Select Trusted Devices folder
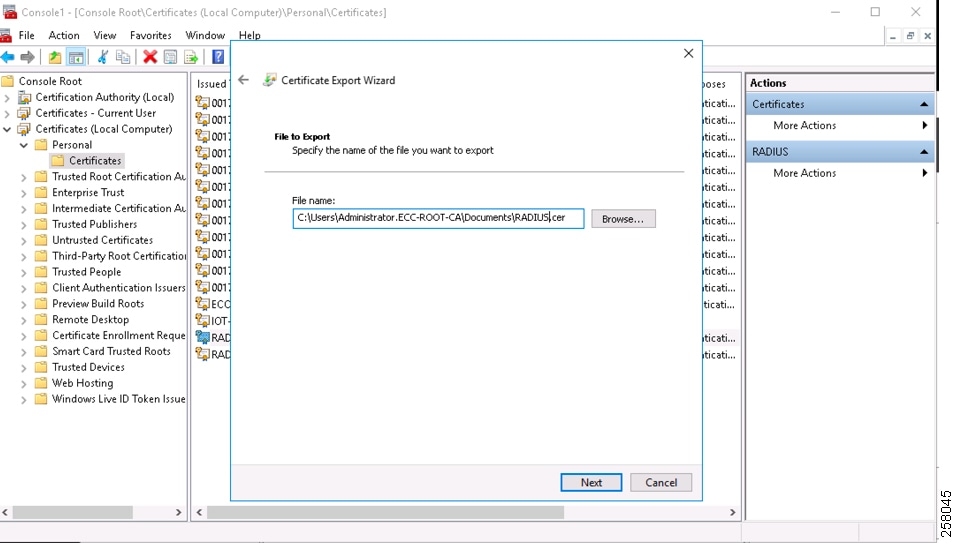955x543 pixels. (88, 367)
